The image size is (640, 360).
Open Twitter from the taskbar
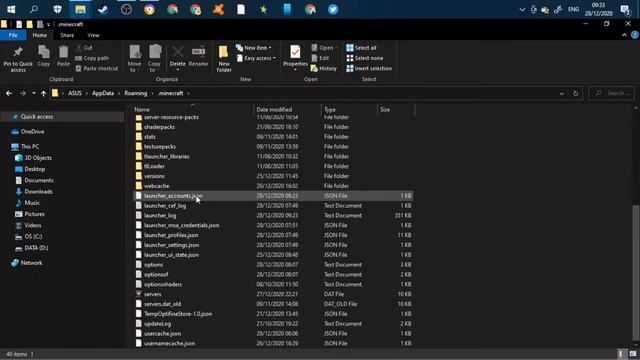tap(333, 9)
